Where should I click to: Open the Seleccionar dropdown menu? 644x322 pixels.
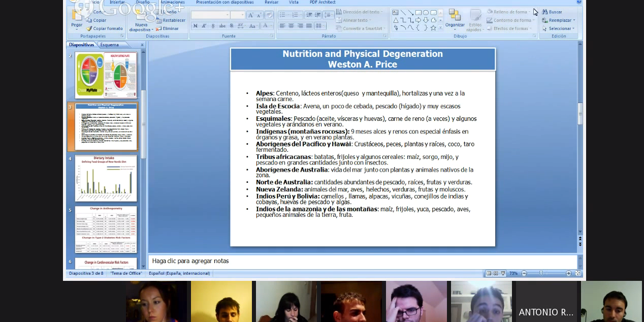[x=558, y=28]
